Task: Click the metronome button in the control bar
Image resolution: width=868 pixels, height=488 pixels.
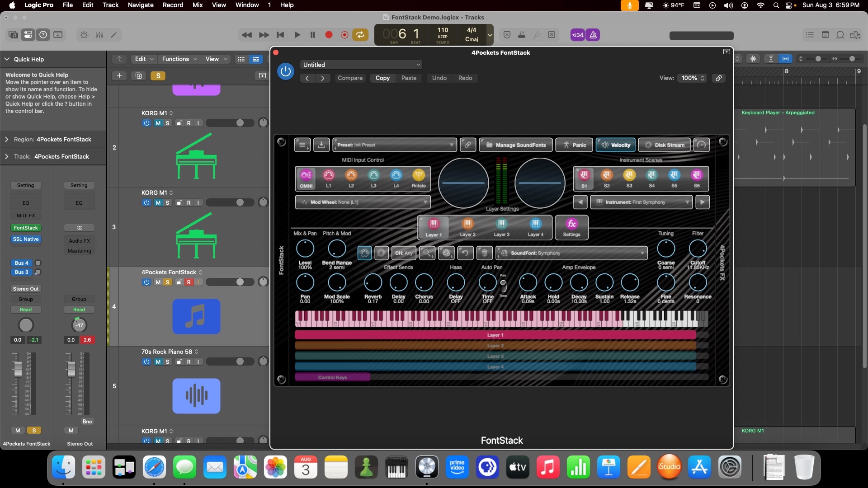Action: coord(593,35)
